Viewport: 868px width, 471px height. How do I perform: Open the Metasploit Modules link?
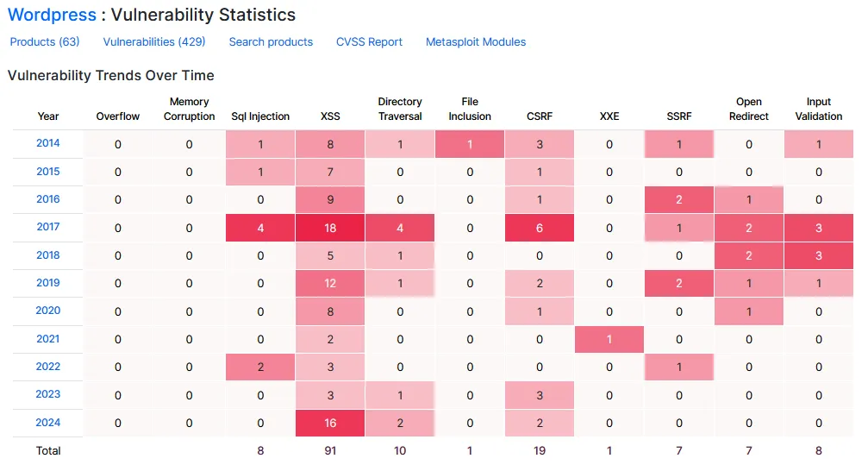[x=476, y=41]
